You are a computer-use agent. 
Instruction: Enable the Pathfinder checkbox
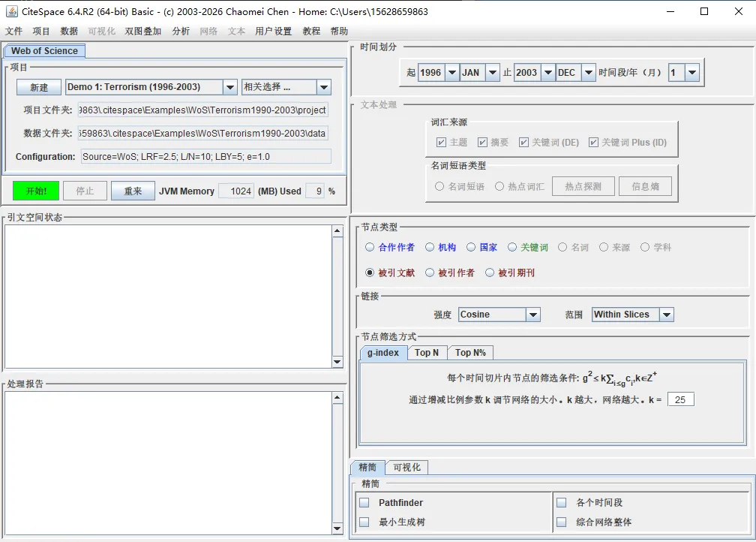[364, 503]
